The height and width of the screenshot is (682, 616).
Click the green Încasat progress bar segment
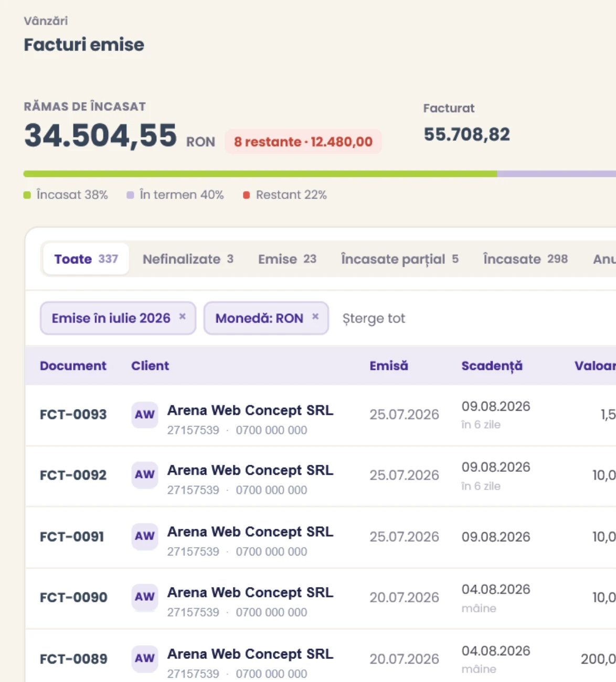260,174
